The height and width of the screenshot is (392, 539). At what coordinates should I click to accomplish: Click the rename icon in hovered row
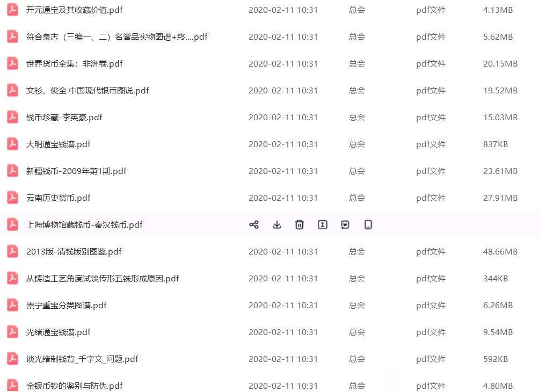coord(323,225)
